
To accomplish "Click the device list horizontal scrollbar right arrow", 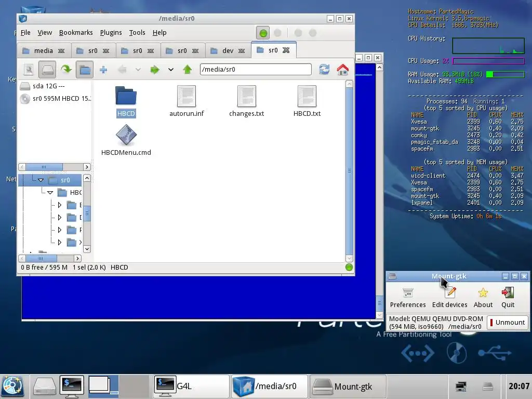I will (x=87, y=167).
